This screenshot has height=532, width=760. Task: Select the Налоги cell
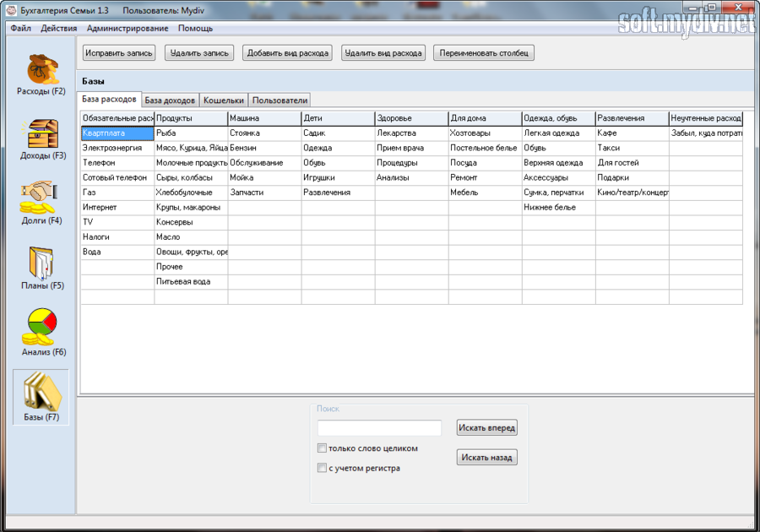coord(117,237)
